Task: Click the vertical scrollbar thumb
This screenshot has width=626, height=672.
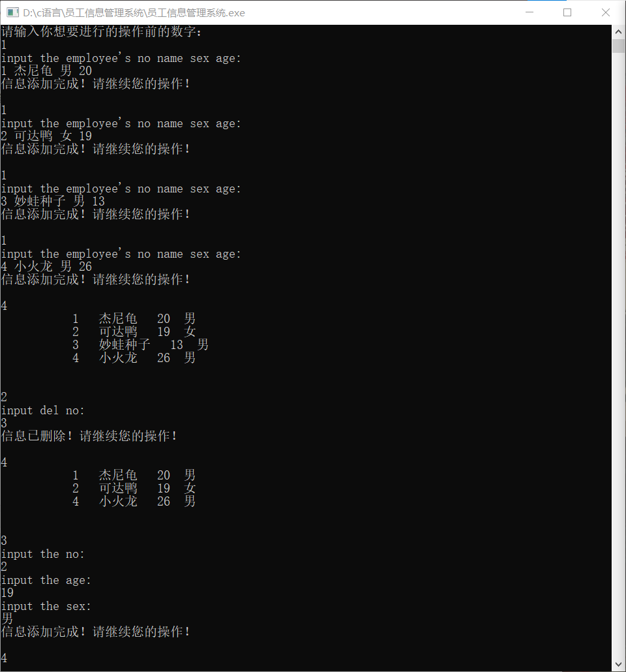Action: (x=618, y=46)
